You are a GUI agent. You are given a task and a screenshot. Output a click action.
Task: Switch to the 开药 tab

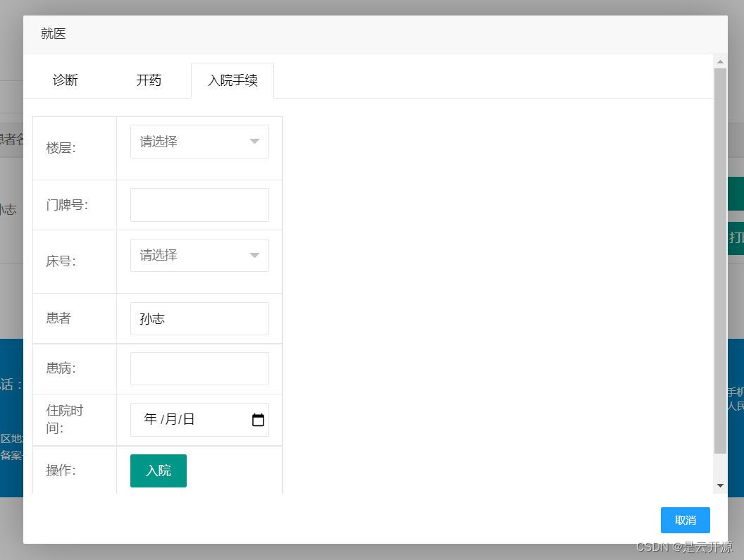[x=148, y=80]
